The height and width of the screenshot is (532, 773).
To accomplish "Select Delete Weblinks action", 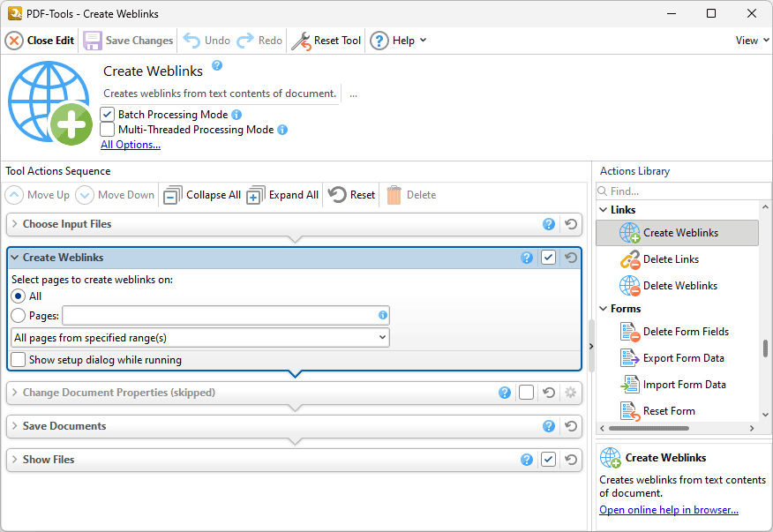I will coord(678,286).
